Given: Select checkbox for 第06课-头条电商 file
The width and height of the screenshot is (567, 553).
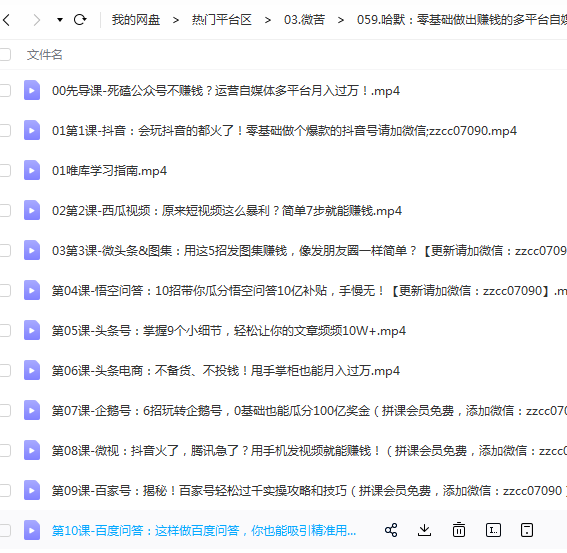Looking at the screenshot, I should tap(5, 370).
